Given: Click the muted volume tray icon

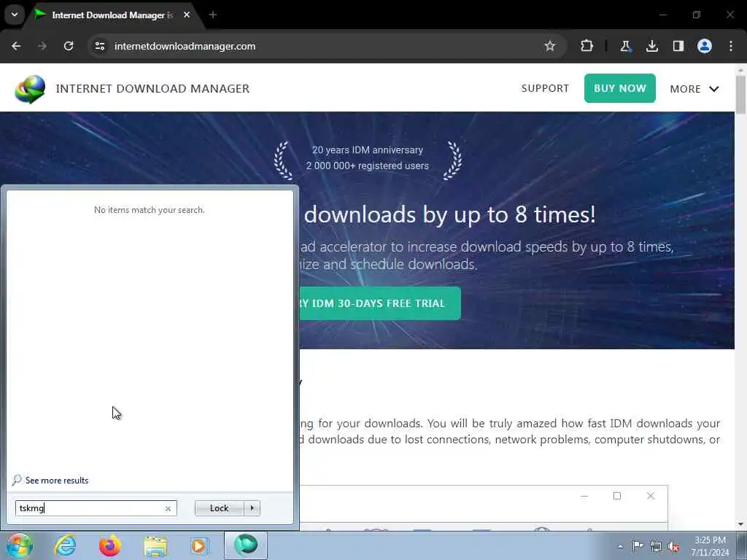Looking at the screenshot, I should [x=673, y=547].
